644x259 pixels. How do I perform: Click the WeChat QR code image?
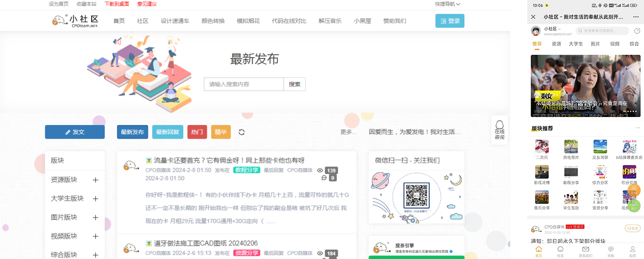417,195
